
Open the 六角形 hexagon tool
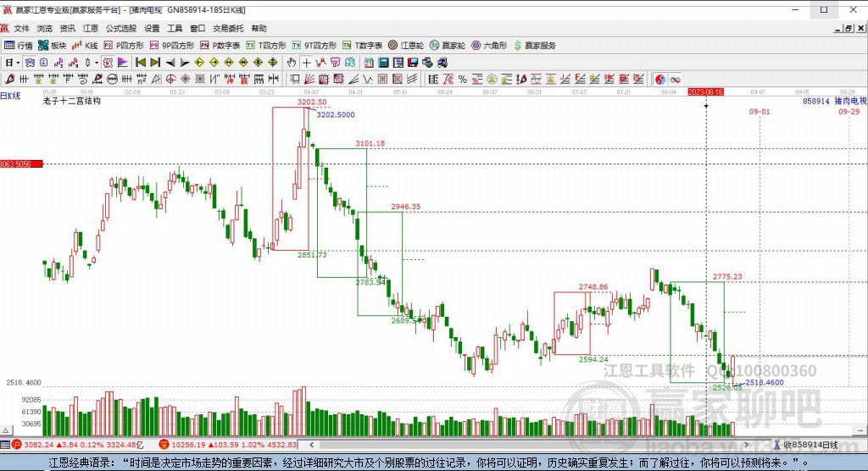coord(489,46)
